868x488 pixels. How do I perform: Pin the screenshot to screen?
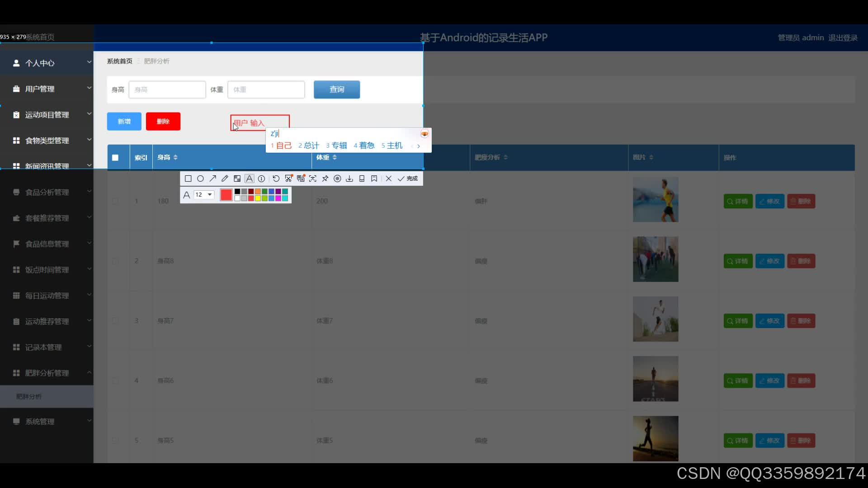click(325, 178)
